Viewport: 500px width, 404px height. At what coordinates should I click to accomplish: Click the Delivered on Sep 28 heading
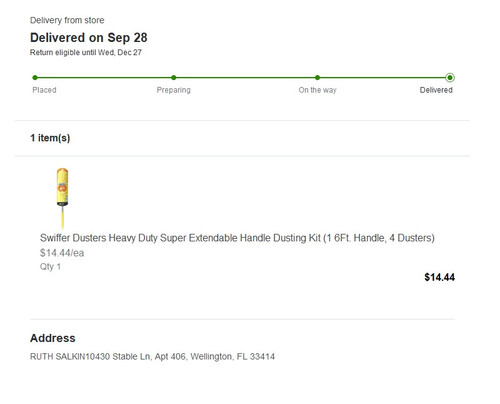[89, 38]
